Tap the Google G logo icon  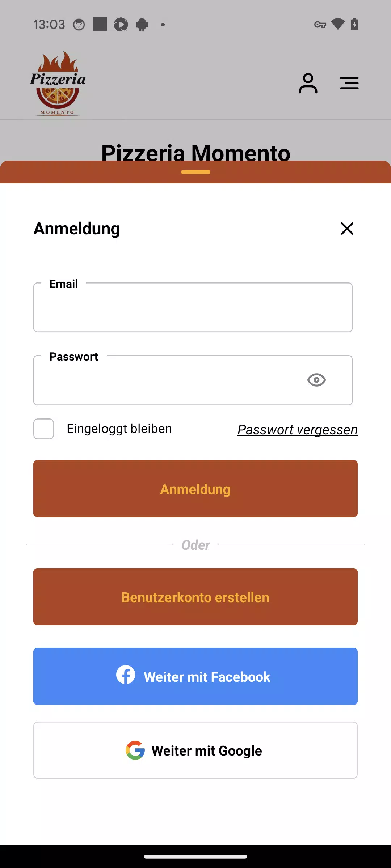(x=135, y=750)
